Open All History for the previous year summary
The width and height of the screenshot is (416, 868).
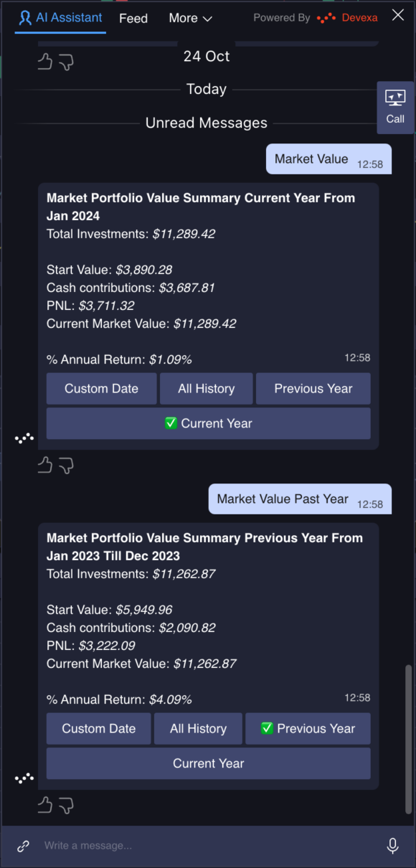pos(198,728)
